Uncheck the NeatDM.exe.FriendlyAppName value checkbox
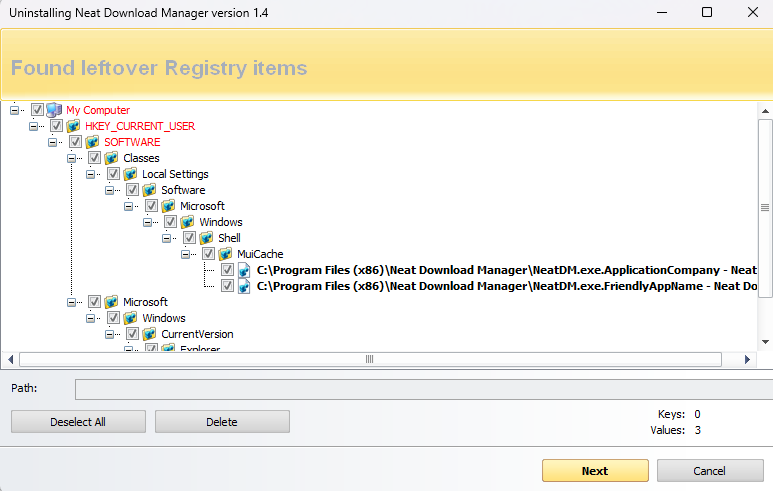The height and width of the screenshot is (491, 773). tap(228, 286)
